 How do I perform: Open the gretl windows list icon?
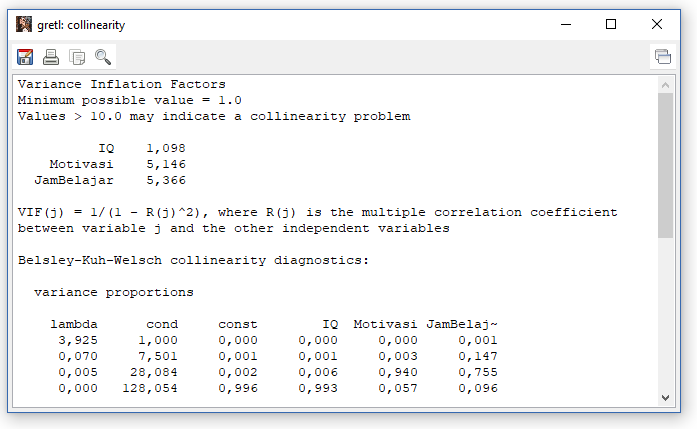(x=663, y=56)
